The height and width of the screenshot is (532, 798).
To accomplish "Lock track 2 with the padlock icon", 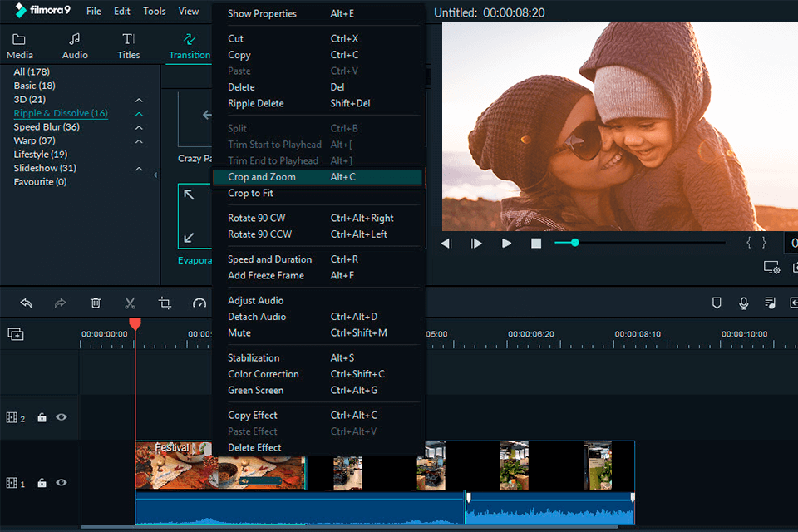I will point(42,417).
